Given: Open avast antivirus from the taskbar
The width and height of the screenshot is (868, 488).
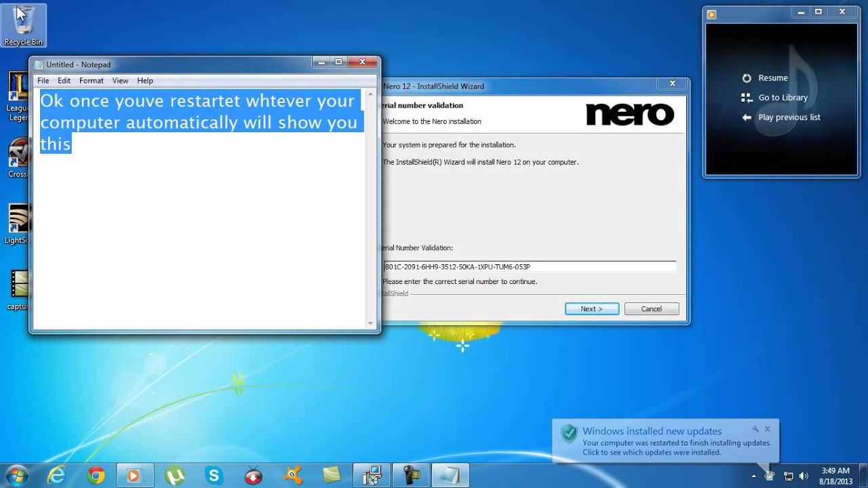Looking at the screenshot, I should point(293,476).
